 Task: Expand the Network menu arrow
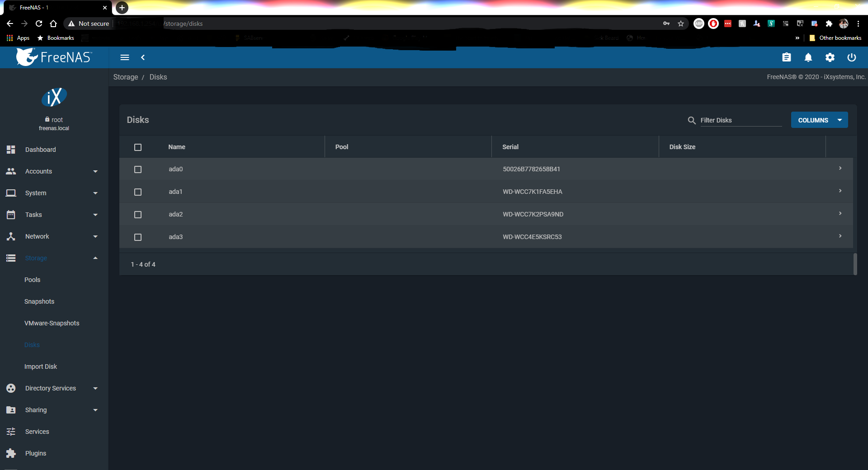95,236
